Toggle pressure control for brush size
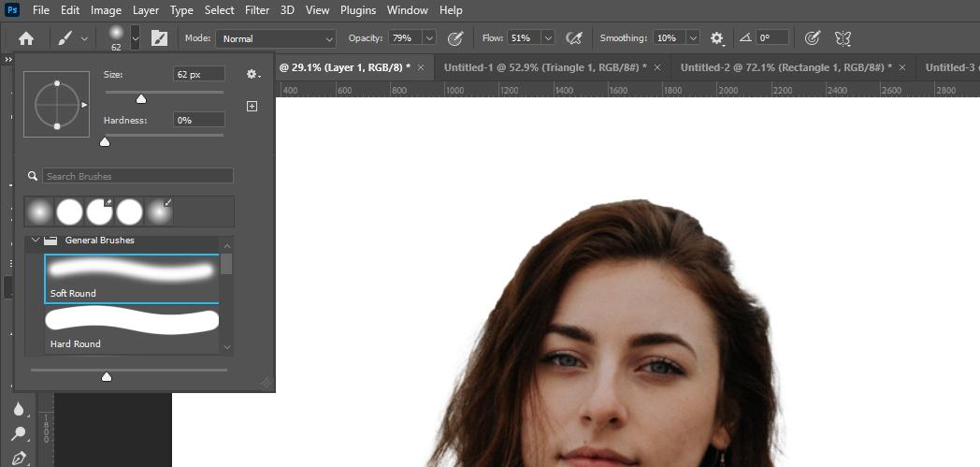The image size is (980, 467). coord(813,38)
